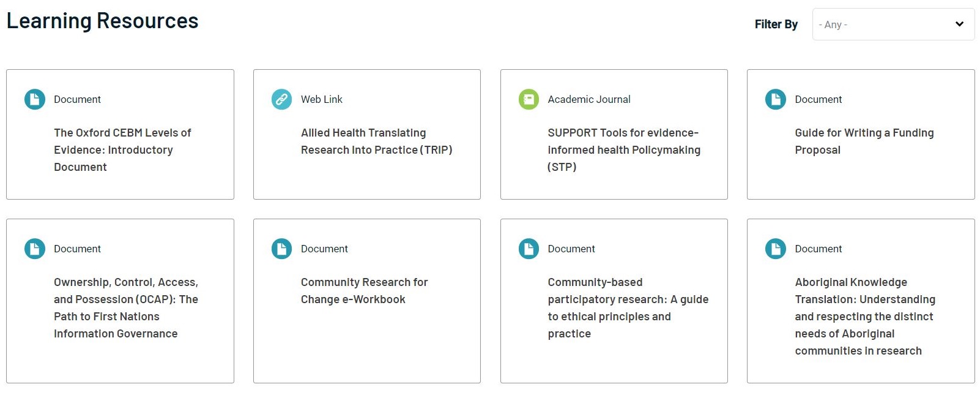The height and width of the screenshot is (395, 980).
Task: Click the OCAP First Nations Information Governance title
Action: [125, 307]
